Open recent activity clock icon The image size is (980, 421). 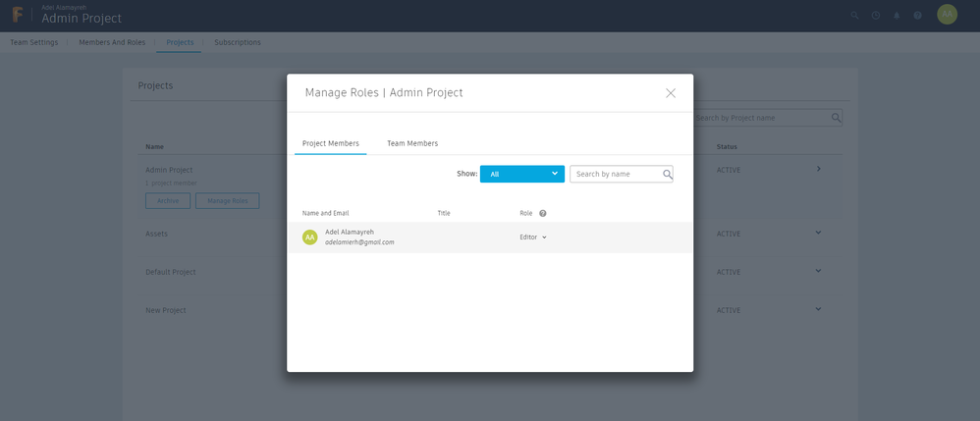coord(876,16)
